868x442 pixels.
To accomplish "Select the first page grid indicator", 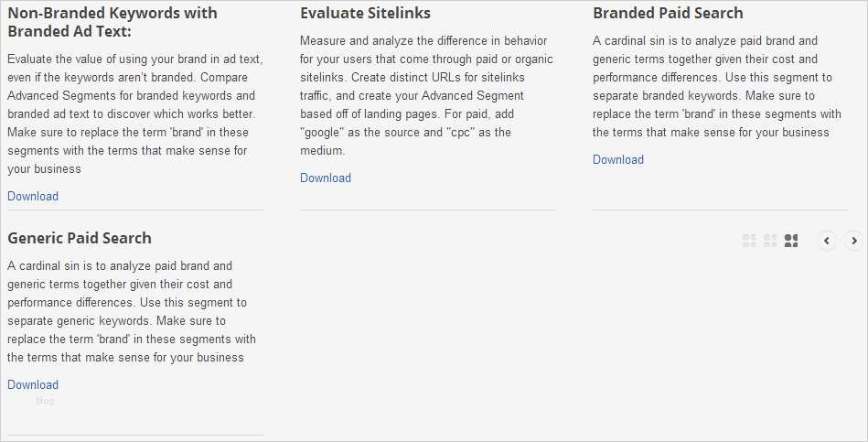I will coord(749,241).
